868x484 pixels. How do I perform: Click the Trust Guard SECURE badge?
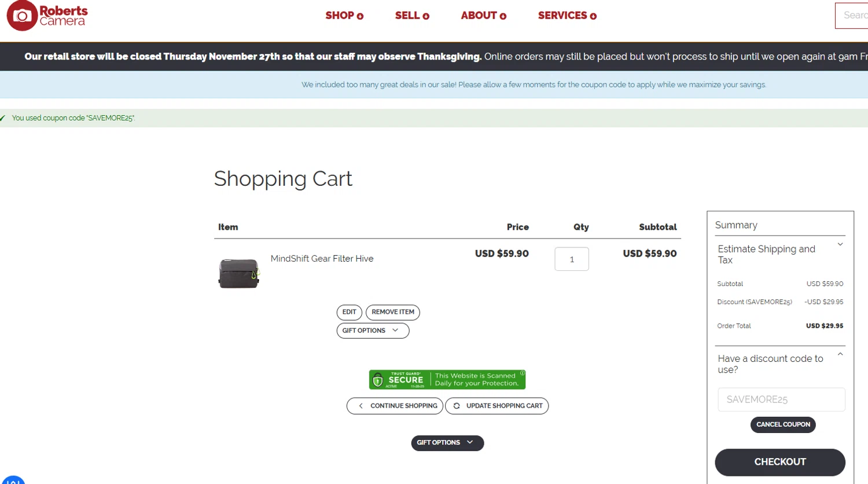coord(447,380)
